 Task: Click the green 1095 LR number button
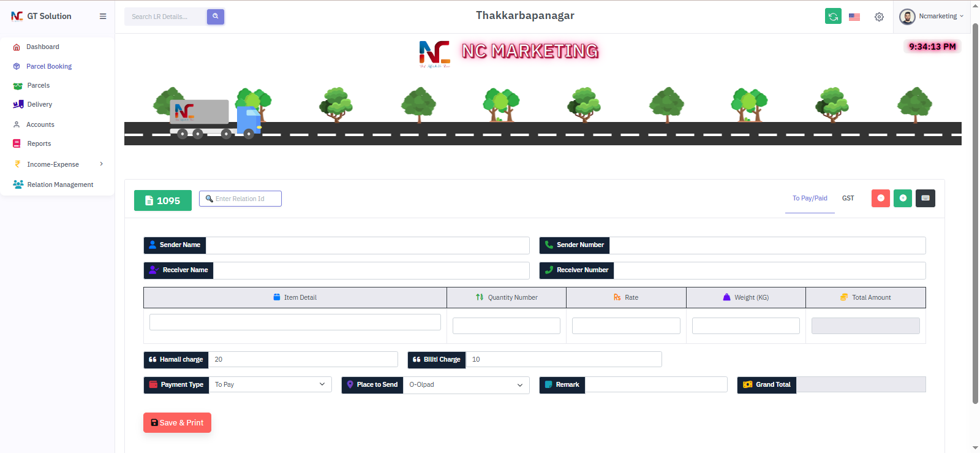click(163, 200)
